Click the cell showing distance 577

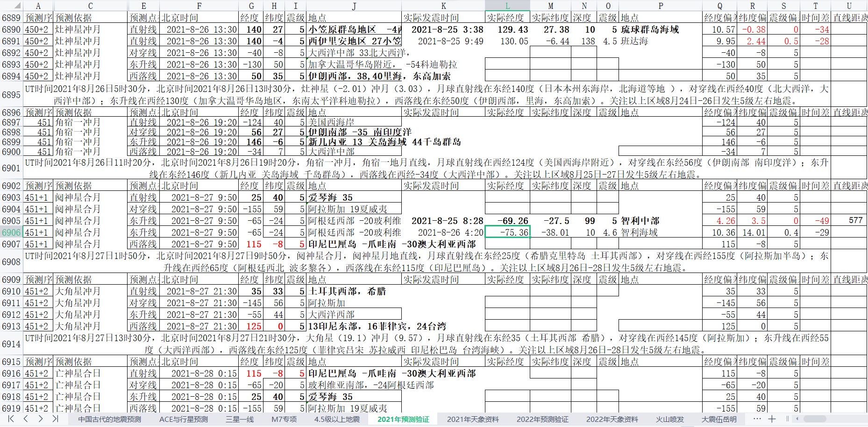point(849,221)
